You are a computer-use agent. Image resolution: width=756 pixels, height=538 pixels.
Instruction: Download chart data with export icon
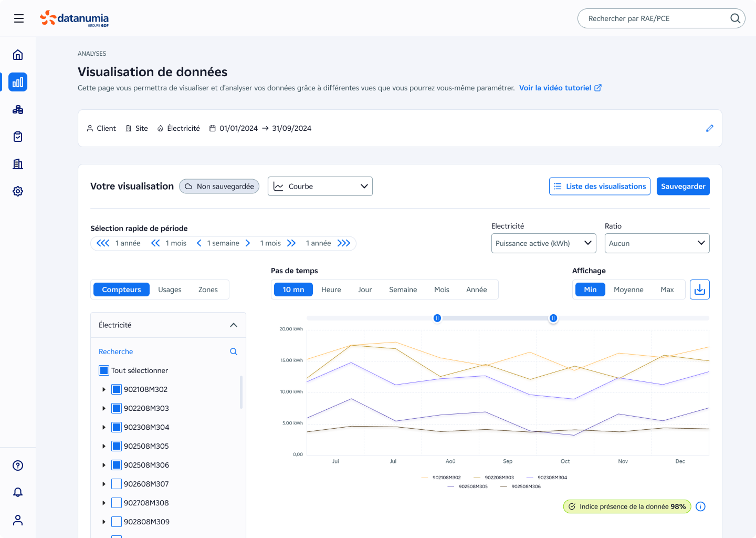[699, 289]
